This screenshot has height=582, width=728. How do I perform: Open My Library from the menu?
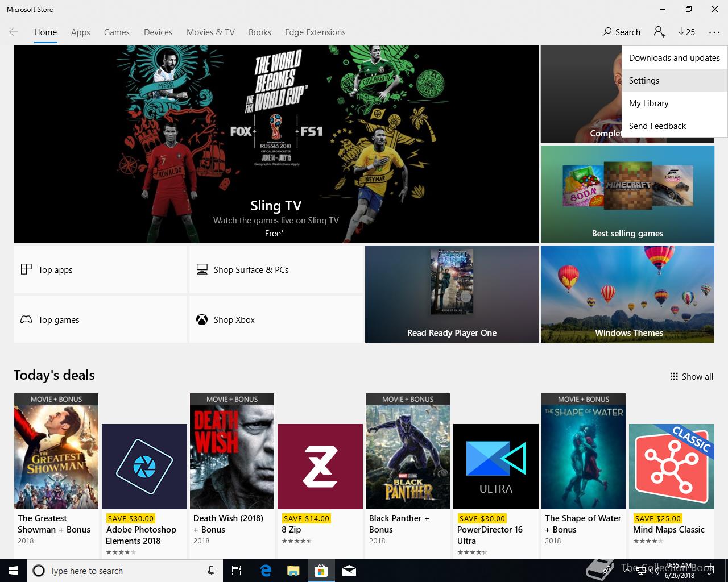coord(675,103)
